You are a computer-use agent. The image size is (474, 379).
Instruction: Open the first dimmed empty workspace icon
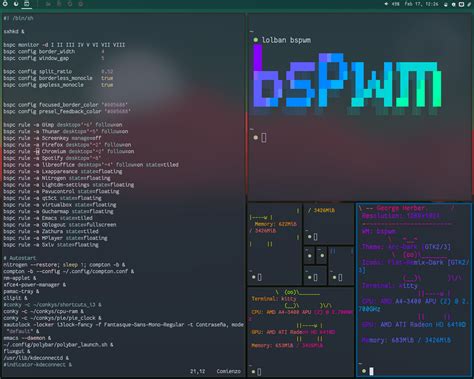coord(48,4)
